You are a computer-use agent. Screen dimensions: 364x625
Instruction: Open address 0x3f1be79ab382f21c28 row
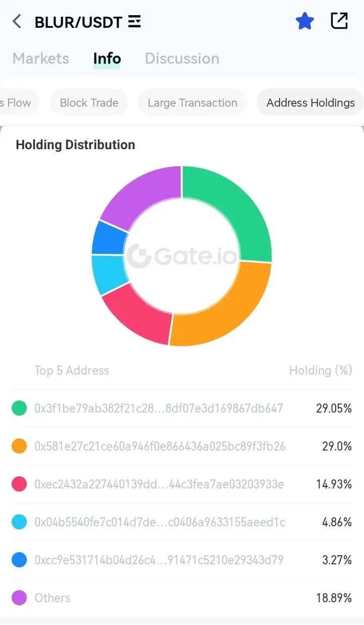pos(182,408)
